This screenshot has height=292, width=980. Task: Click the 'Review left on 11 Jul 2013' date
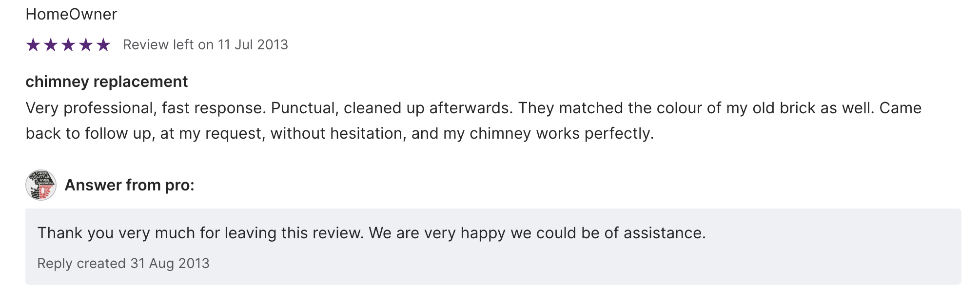pyautogui.click(x=205, y=45)
